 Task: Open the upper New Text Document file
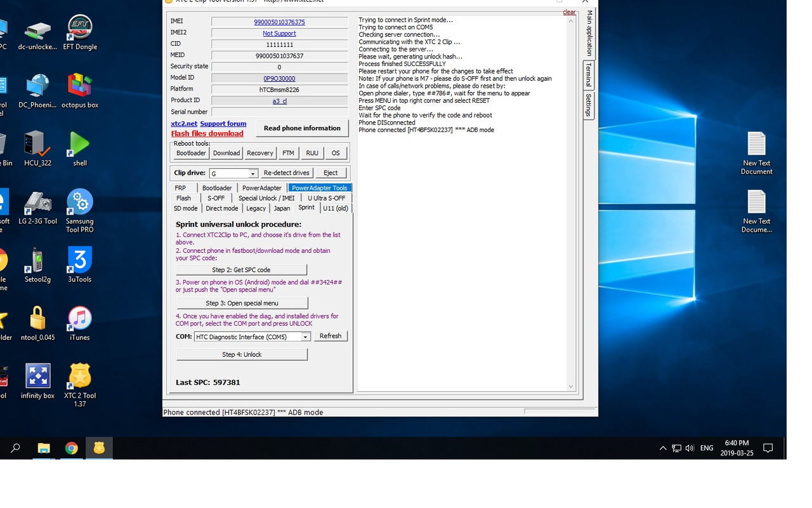pos(757,153)
